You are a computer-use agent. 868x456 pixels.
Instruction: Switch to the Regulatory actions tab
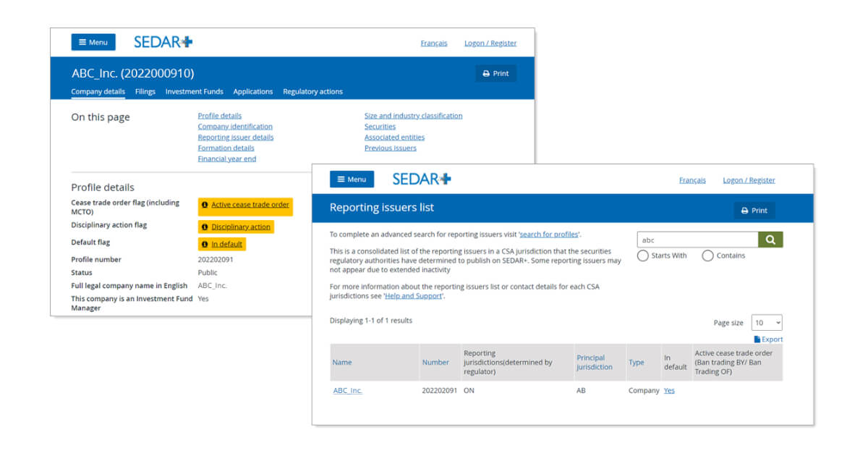(x=312, y=92)
